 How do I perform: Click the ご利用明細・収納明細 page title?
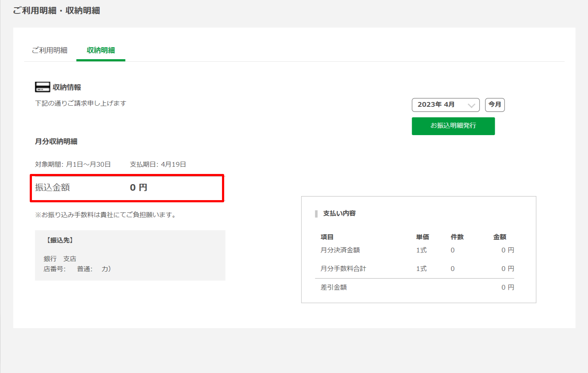tap(56, 11)
